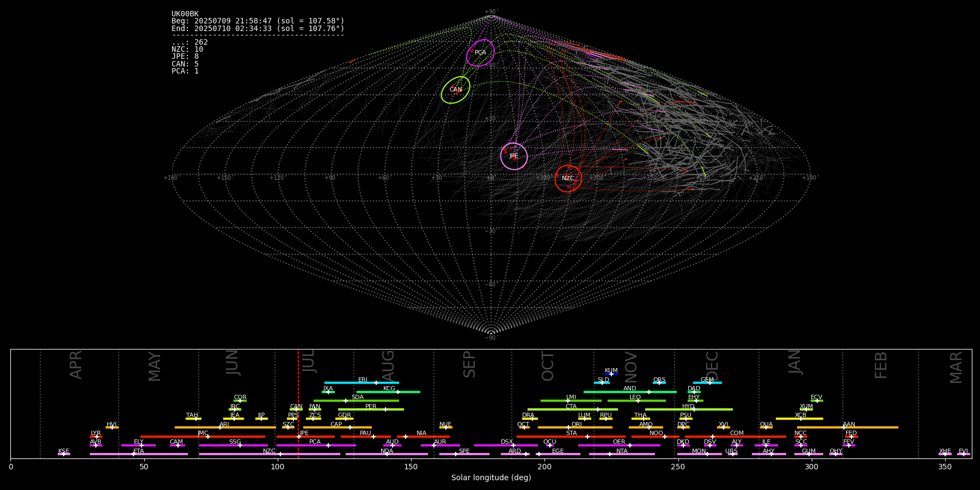This screenshot has width=980, height=490.
Task: Click the PCA radiant circle on the sky map
Action: point(480,53)
